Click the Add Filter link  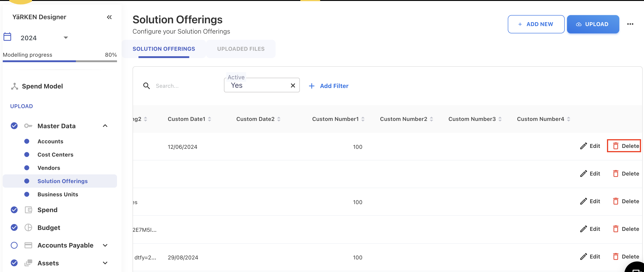pyautogui.click(x=328, y=86)
